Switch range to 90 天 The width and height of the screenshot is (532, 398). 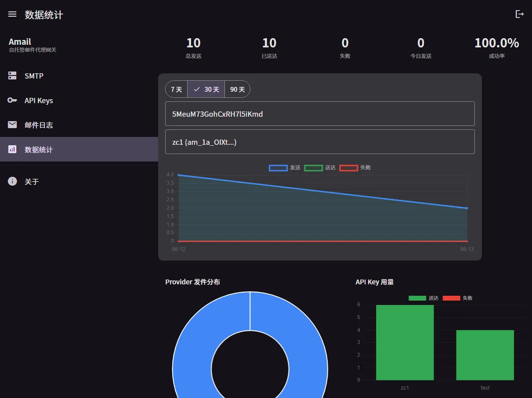(x=237, y=89)
